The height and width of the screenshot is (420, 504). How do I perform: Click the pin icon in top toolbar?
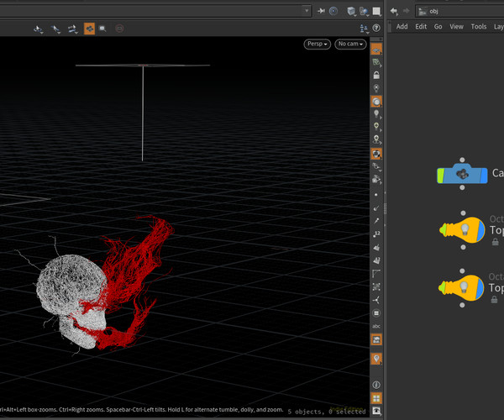pyautogui.click(x=321, y=11)
